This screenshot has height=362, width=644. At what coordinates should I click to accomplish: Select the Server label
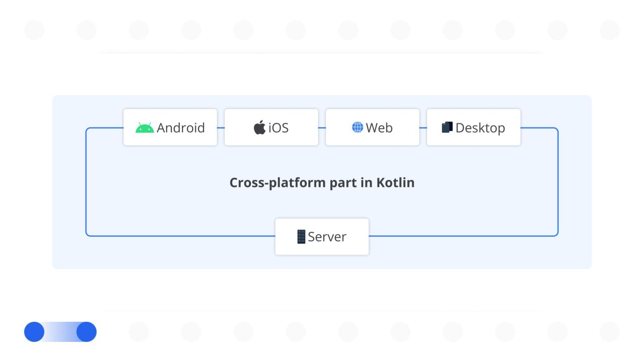pyautogui.click(x=327, y=237)
